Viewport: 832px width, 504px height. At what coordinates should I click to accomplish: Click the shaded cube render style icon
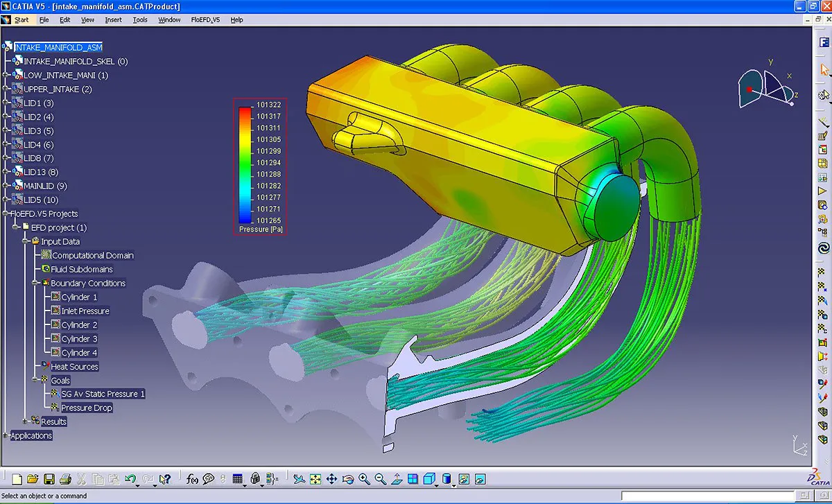coord(429,478)
